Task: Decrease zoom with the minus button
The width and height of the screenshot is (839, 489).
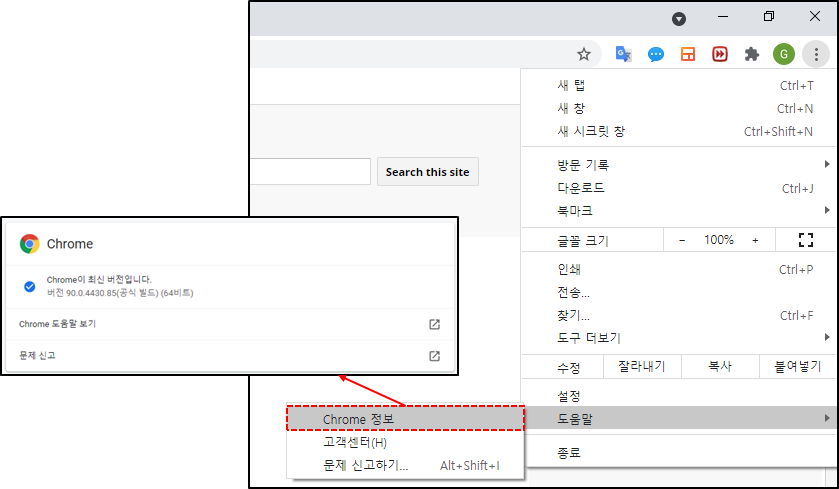Action: point(682,240)
